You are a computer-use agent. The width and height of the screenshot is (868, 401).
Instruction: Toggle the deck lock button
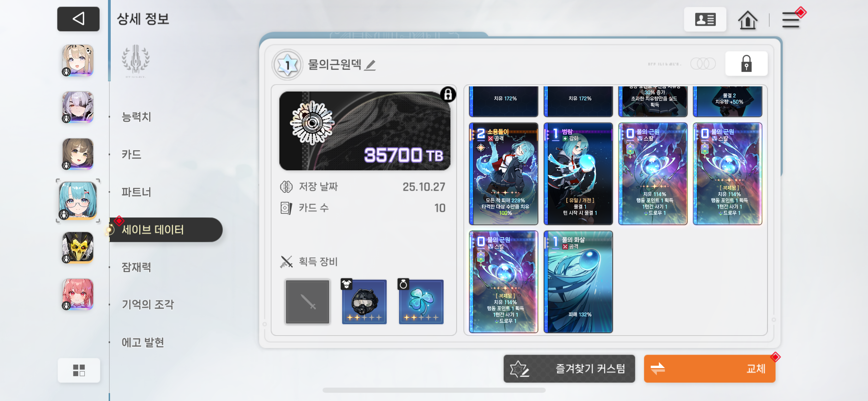click(746, 64)
